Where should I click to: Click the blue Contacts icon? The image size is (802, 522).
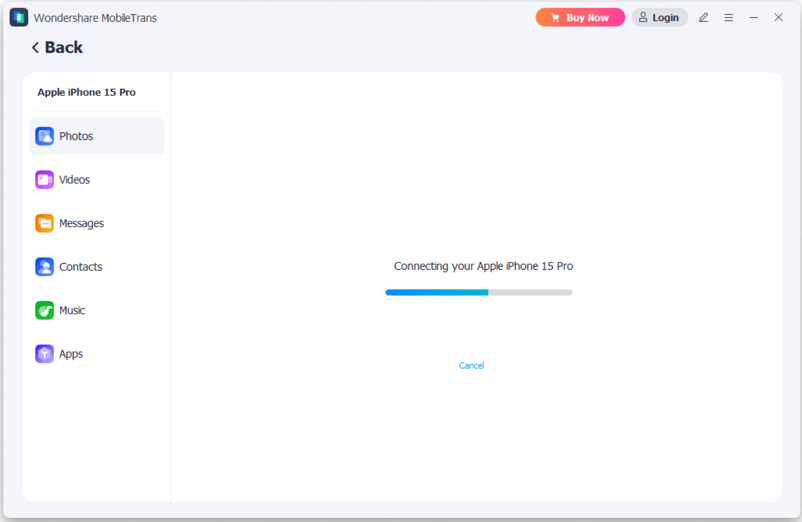pyautogui.click(x=44, y=267)
